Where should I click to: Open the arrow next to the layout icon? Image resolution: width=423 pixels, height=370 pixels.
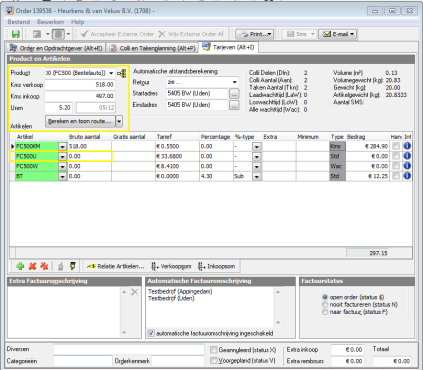(x=48, y=34)
